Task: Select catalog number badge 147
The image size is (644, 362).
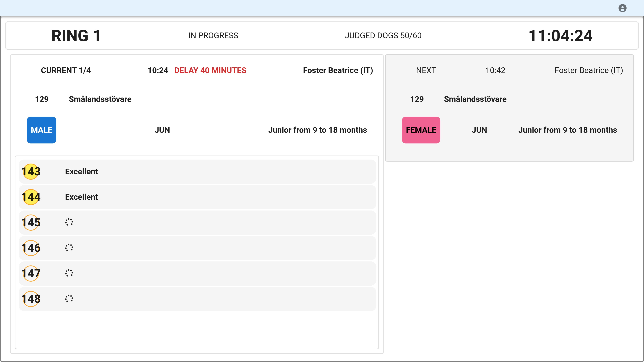Action: 31,274
